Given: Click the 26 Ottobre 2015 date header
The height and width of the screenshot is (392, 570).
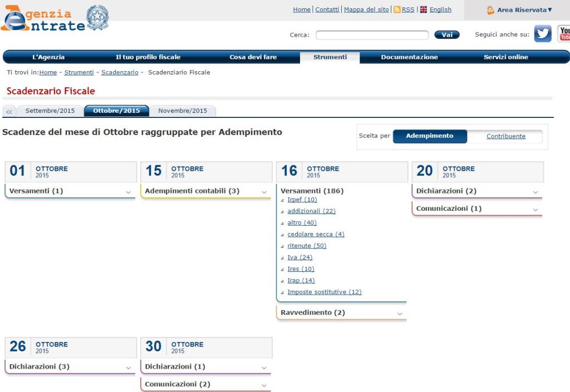Looking at the screenshot, I should point(71,348).
